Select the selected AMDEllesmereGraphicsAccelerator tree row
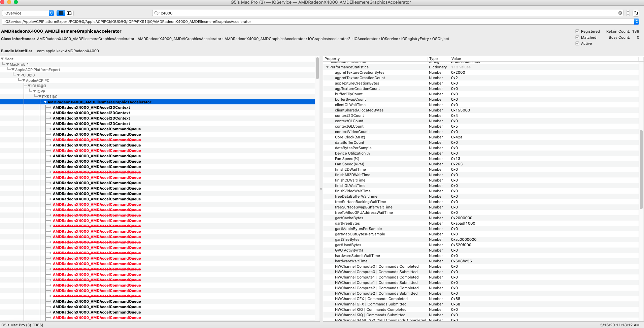The image size is (644, 328). click(158, 102)
